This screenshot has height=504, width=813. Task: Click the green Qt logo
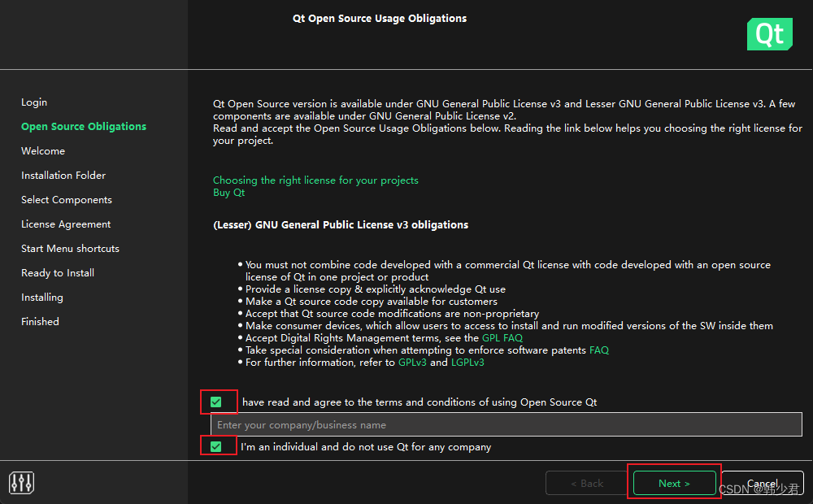click(x=769, y=34)
